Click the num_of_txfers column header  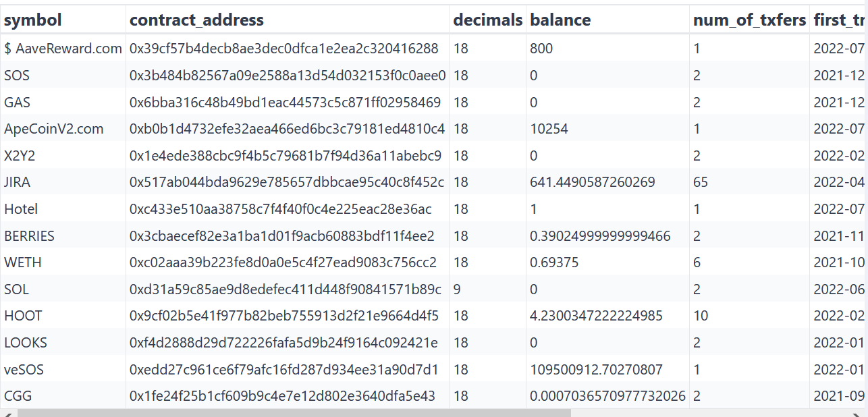750,20
